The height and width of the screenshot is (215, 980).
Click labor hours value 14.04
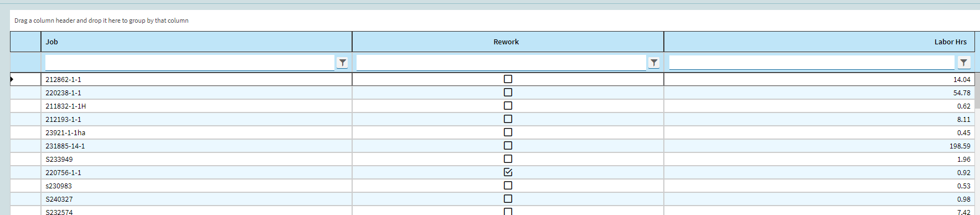[962, 80]
